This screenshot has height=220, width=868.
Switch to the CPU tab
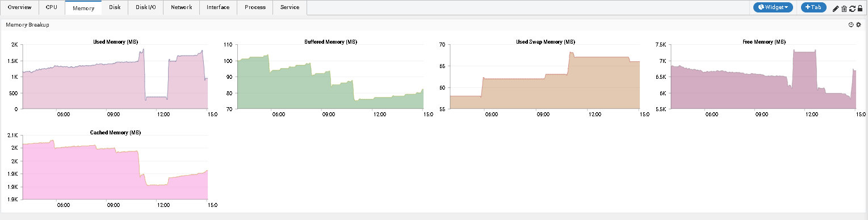click(x=52, y=7)
